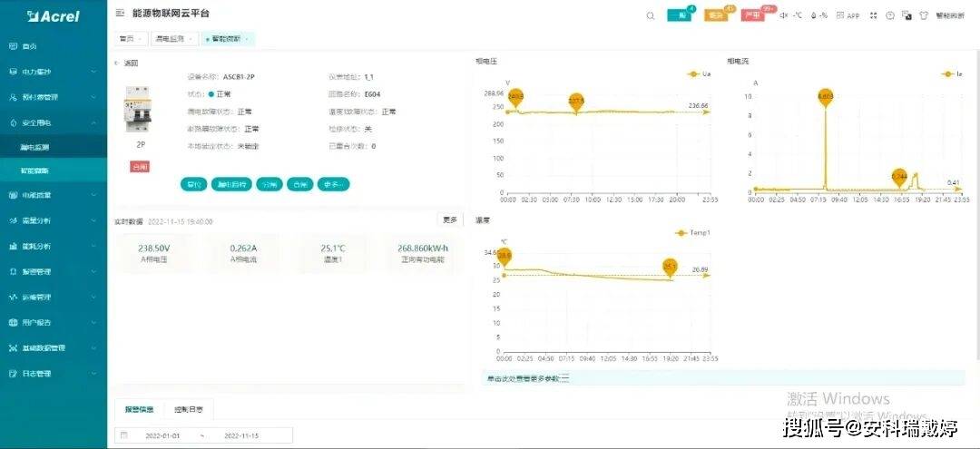Open the orange alarm count badge
This screenshot has height=449, width=980.
point(717,15)
